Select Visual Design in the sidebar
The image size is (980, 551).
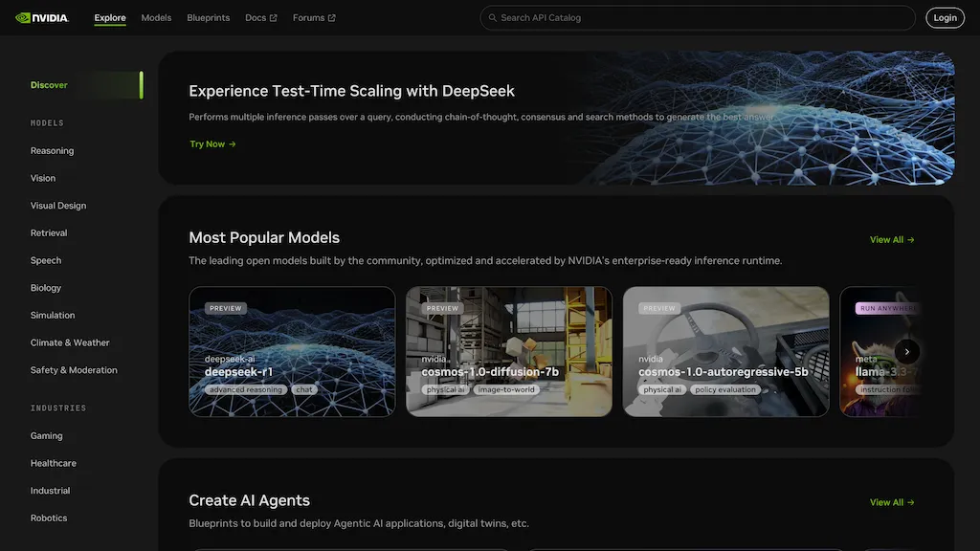[58, 206]
